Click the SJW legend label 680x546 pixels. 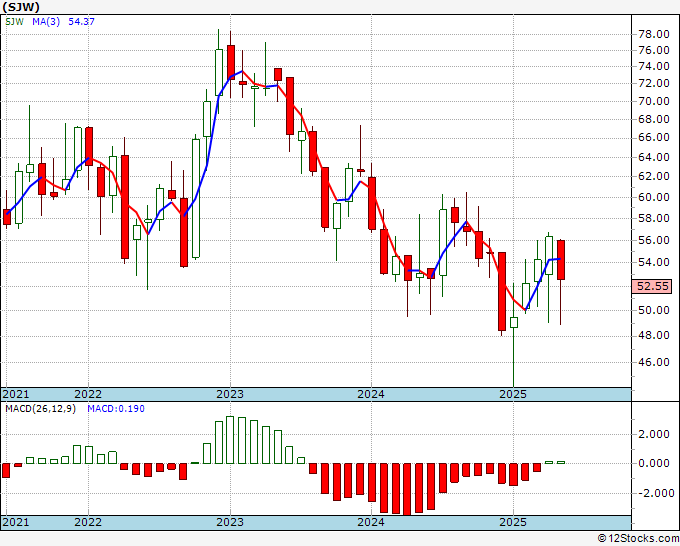point(14,21)
